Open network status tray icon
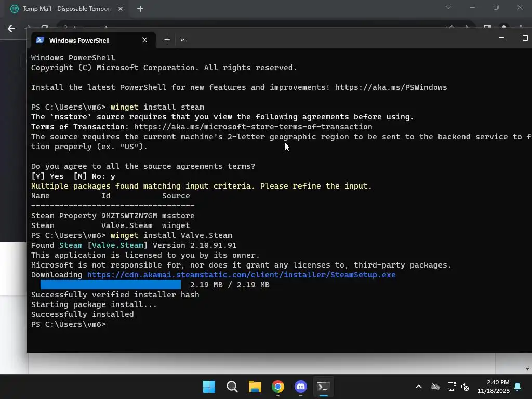The image size is (532, 399). click(x=451, y=387)
